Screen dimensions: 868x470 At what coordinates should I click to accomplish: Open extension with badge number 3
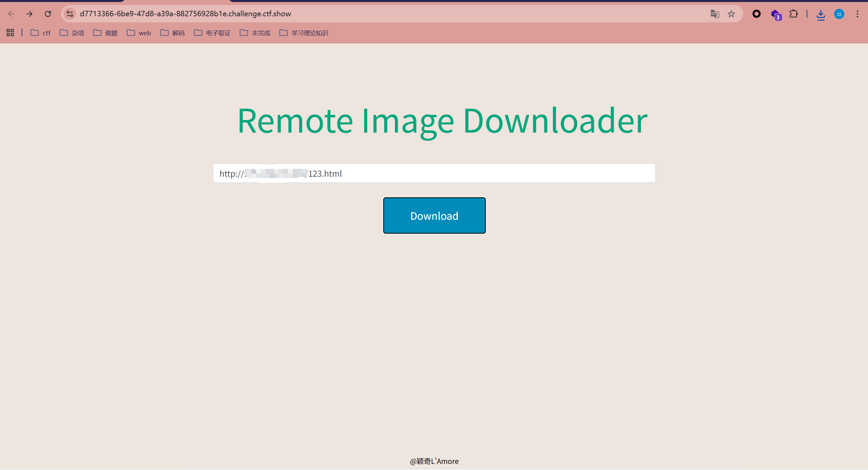click(775, 15)
